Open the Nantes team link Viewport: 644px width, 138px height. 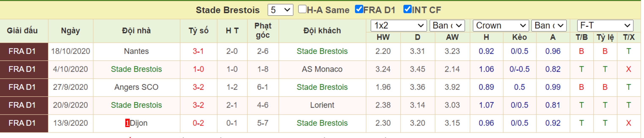click(136, 51)
